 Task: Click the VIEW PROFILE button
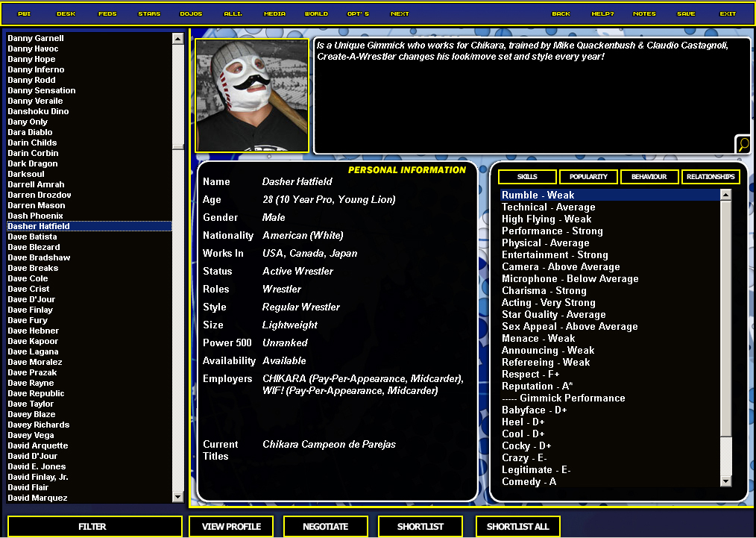coord(231,526)
